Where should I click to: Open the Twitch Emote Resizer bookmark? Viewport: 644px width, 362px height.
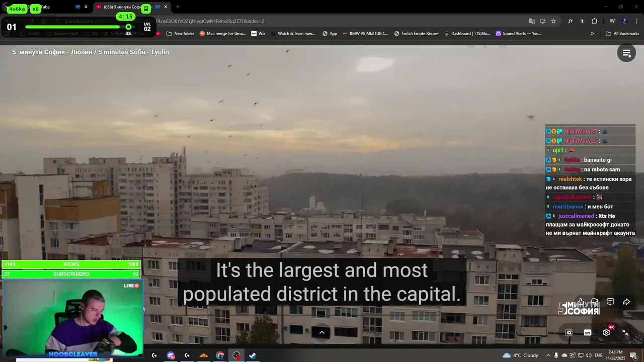tap(416, 34)
